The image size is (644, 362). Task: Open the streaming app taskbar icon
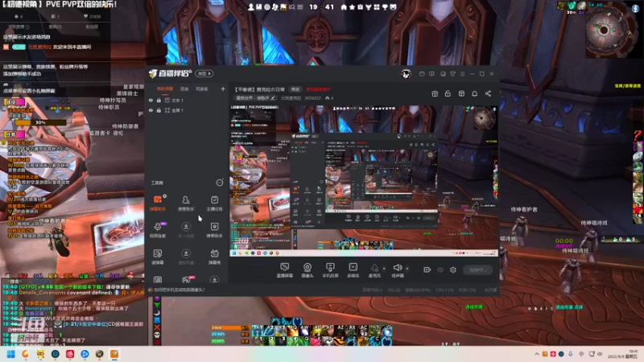[114, 354]
